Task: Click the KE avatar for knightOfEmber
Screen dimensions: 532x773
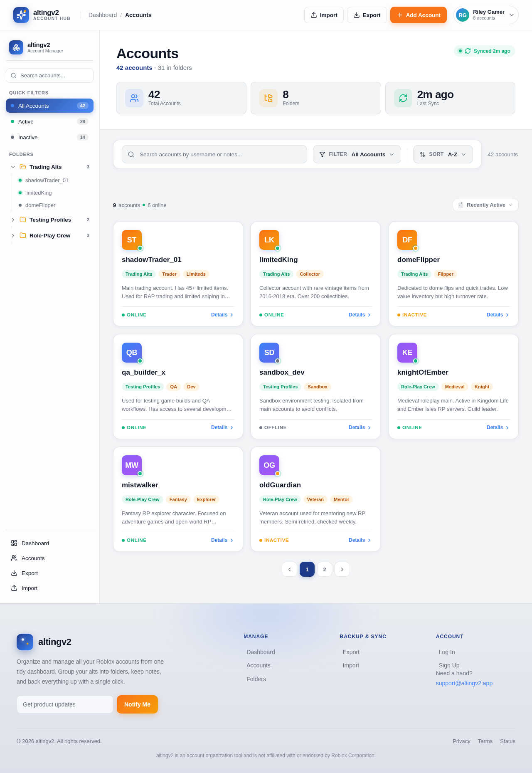Action: click(407, 353)
